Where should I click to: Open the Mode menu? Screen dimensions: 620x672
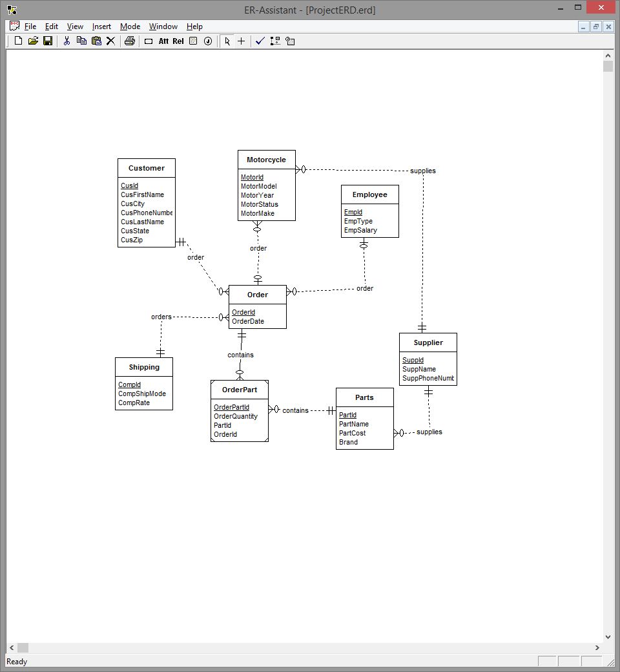[130, 26]
